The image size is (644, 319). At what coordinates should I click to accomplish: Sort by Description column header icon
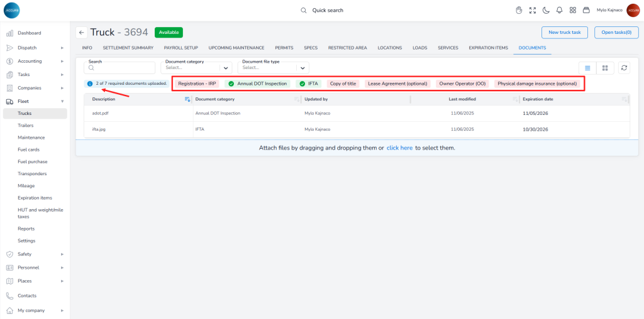point(187,99)
